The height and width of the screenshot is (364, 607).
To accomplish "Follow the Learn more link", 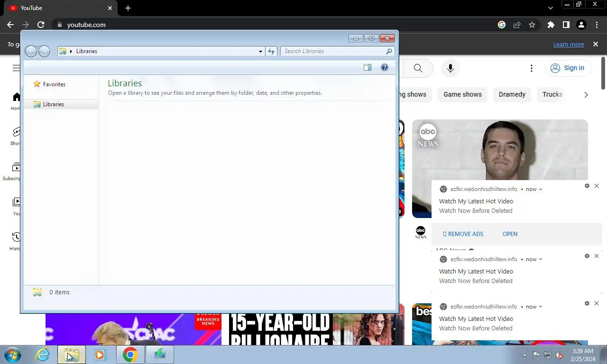I will coord(569,44).
